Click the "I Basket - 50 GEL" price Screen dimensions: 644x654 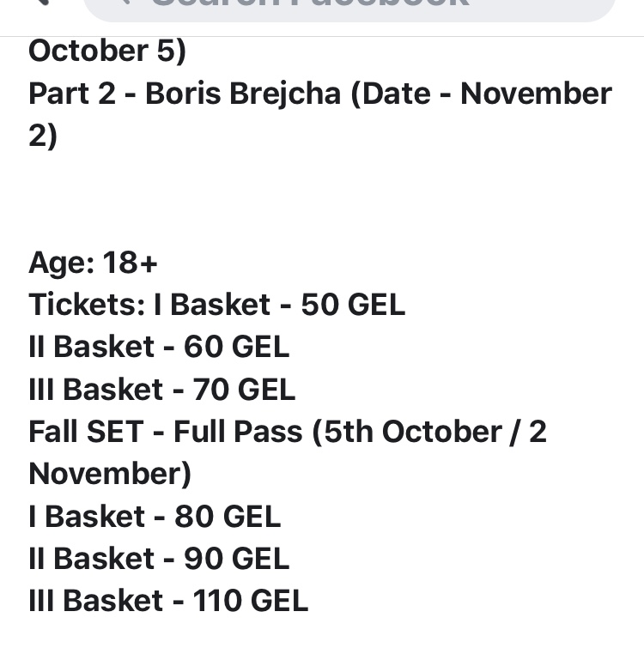point(279,305)
